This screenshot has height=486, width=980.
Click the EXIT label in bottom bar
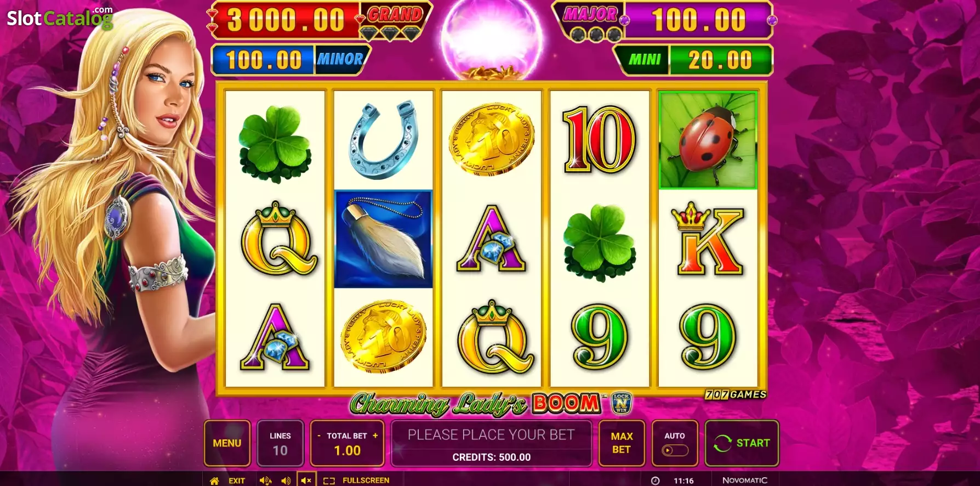(x=237, y=481)
